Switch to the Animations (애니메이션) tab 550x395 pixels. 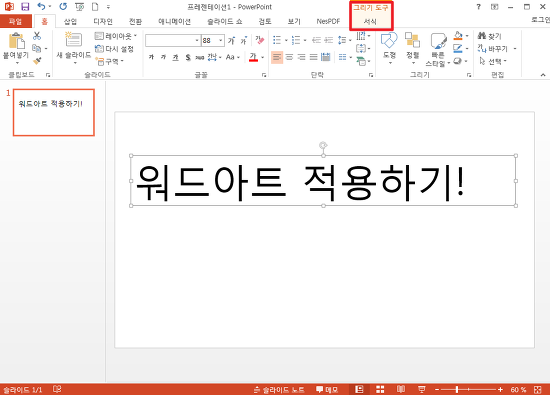174,21
